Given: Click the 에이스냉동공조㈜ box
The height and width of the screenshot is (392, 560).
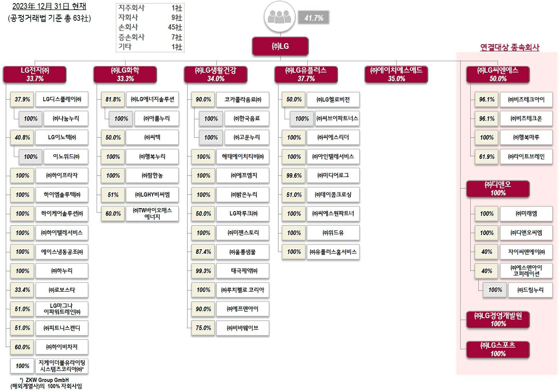Looking at the screenshot, I should click(62, 252).
